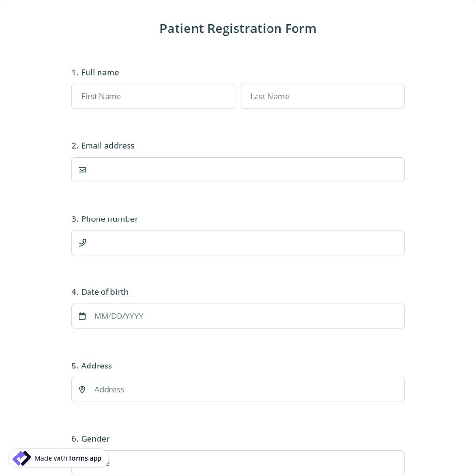The width and height of the screenshot is (476, 476).
Task: Click the 'Date of birth' question label
Action: pos(105,291)
